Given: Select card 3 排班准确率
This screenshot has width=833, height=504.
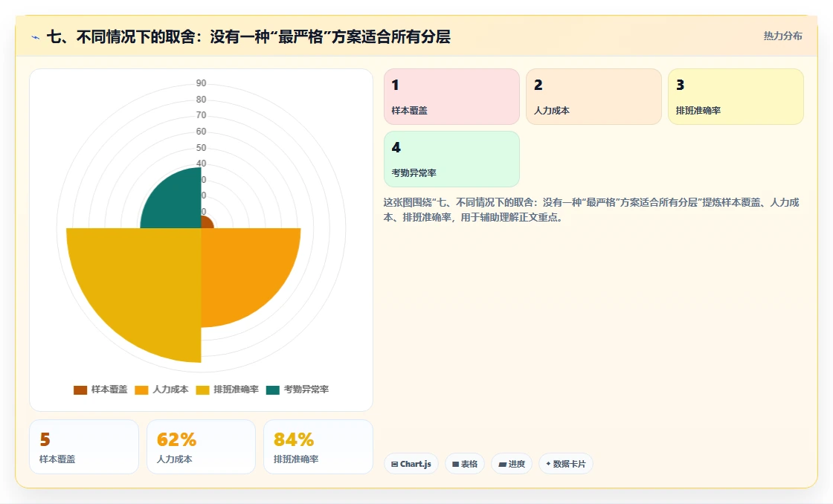Looking at the screenshot, I should pyautogui.click(x=736, y=97).
